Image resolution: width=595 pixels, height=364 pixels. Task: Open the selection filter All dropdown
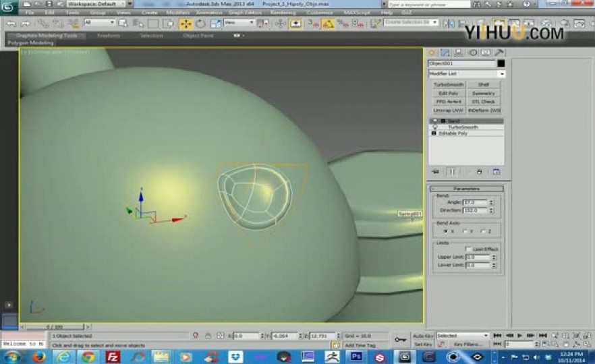[99, 23]
